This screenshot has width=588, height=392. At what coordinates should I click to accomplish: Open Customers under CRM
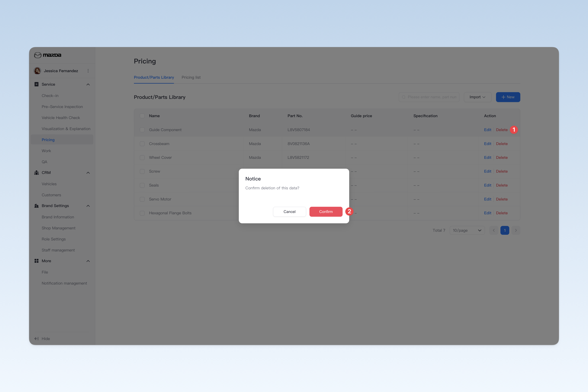tap(51, 195)
